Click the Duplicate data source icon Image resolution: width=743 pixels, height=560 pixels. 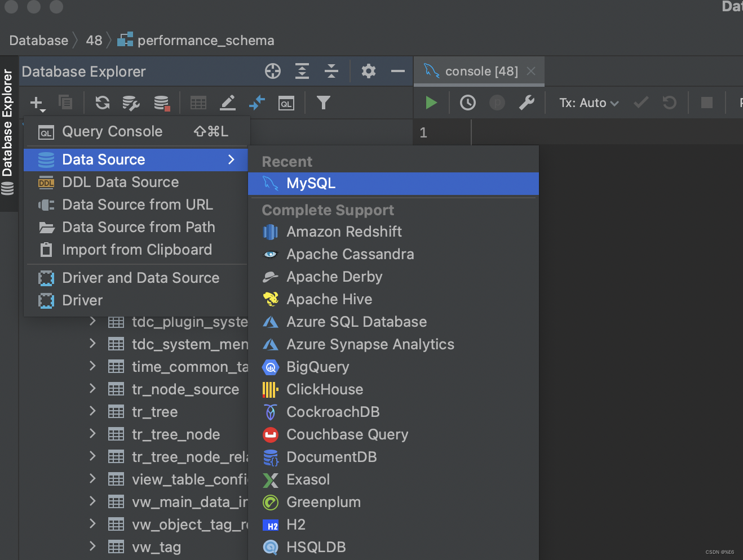click(65, 103)
